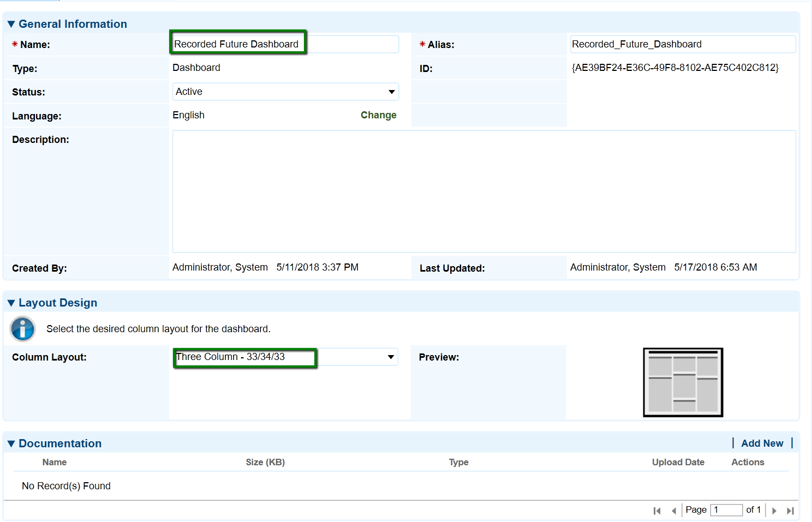This screenshot has width=812, height=522.
Task: Click the dashboard ID value text
Action: 675,68
